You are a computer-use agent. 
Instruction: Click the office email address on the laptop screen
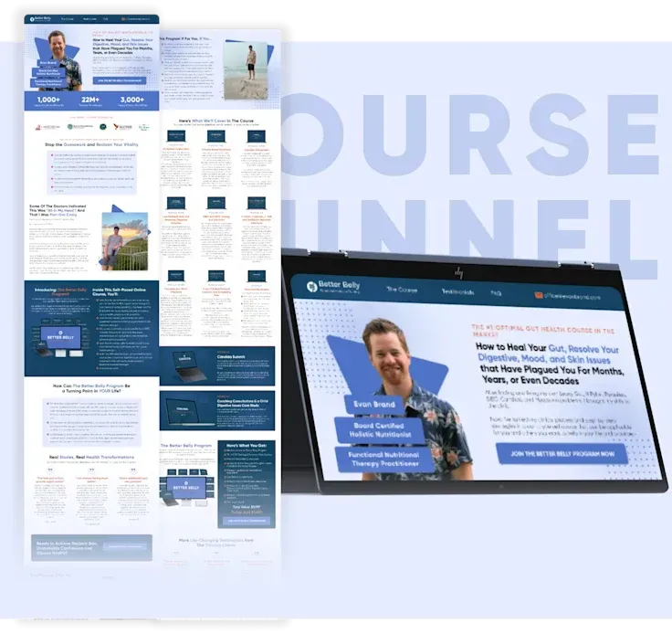coord(572,296)
